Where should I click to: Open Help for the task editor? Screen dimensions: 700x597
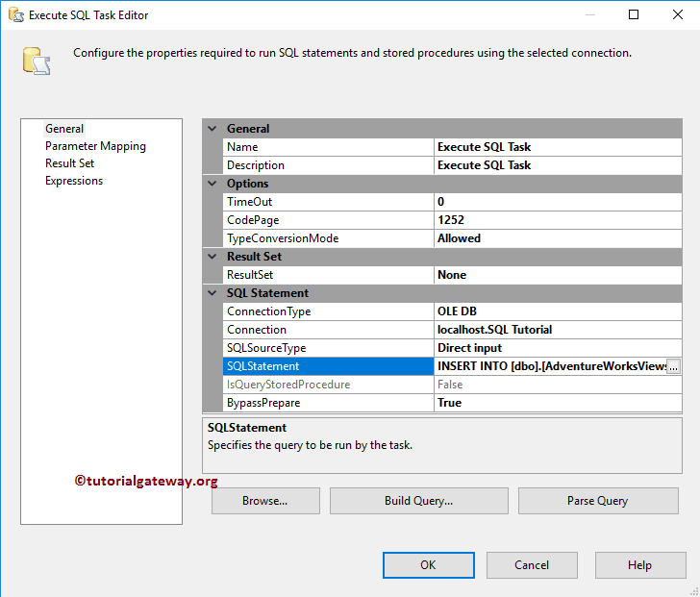640,565
